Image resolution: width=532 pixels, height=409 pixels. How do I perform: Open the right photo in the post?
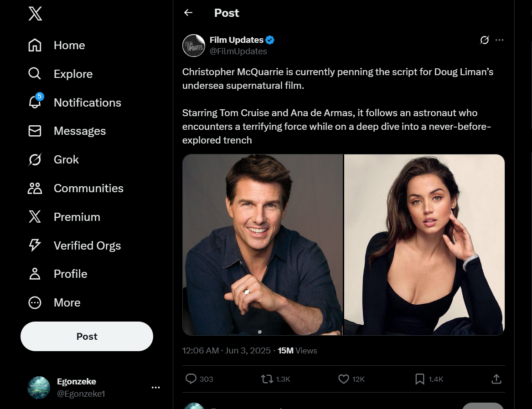click(x=424, y=245)
